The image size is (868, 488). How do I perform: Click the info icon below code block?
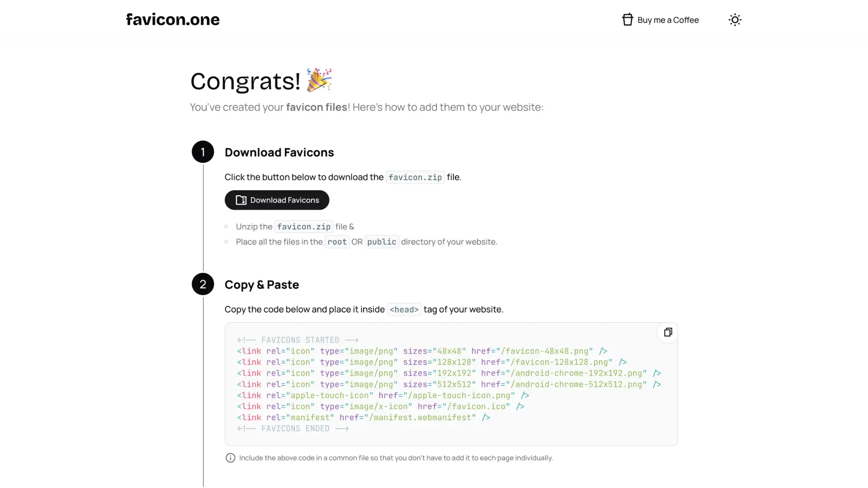(231, 458)
